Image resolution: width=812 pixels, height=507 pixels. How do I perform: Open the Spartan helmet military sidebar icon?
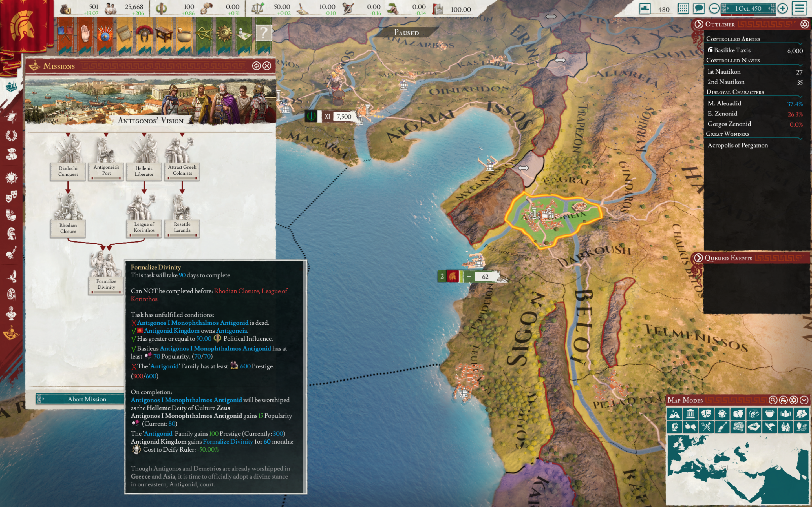coord(11,234)
